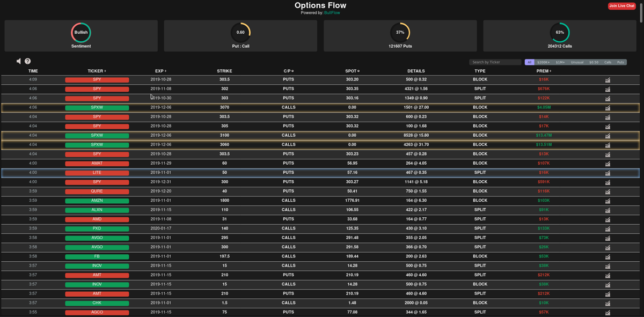The height and width of the screenshot is (317, 644).
Task: Click the QURE ticker badge
Action: pos(97,191)
